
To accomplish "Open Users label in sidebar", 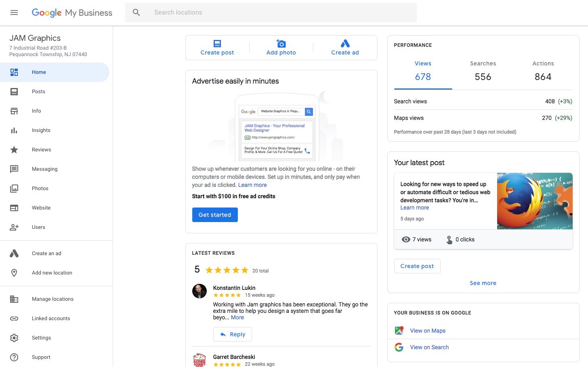I will [x=38, y=227].
